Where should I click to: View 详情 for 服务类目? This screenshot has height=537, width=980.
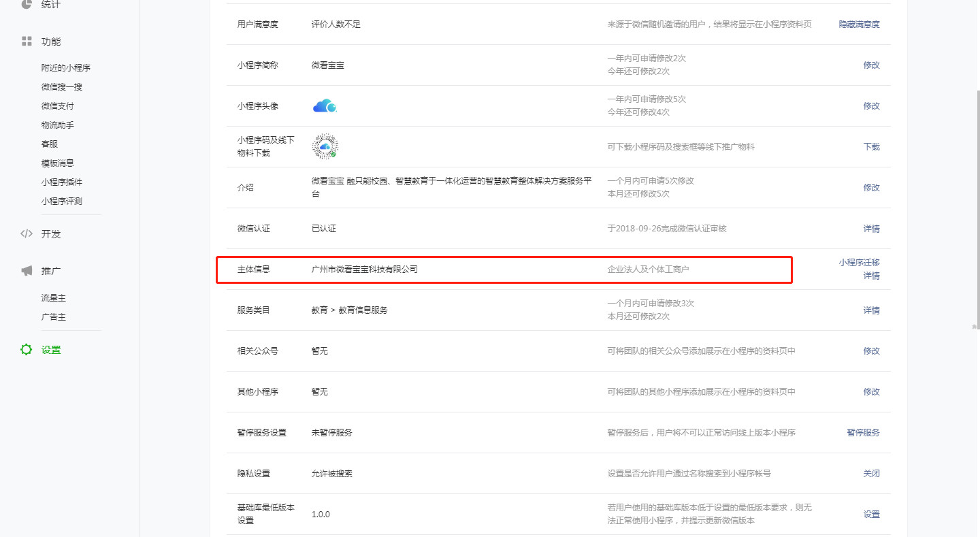tap(872, 310)
